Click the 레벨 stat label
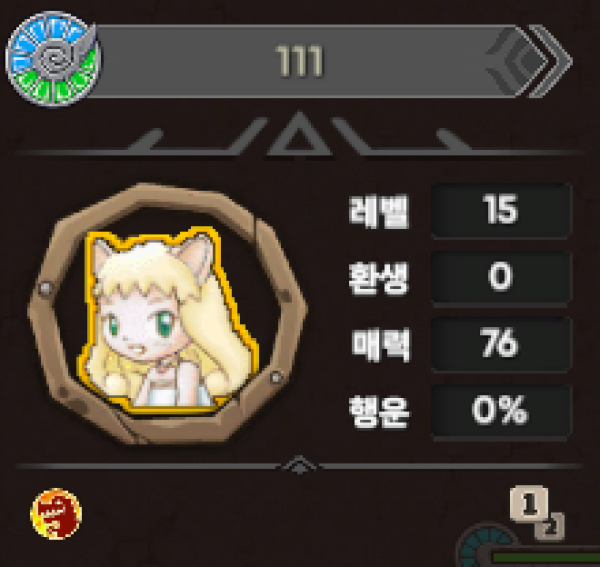The height and width of the screenshot is (567, 600). [379, 211]
